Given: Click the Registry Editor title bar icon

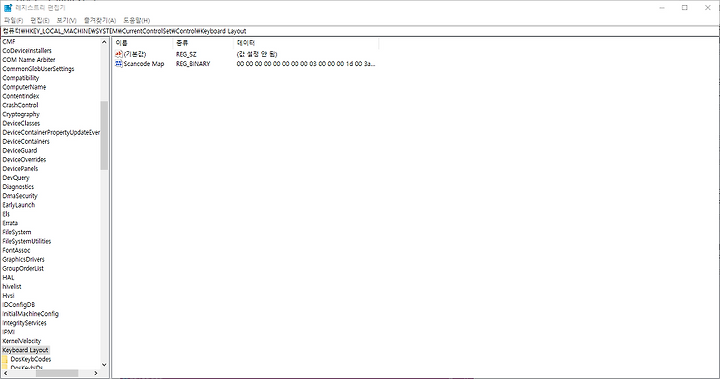Looking at the screenshot, I should (8, 8).
